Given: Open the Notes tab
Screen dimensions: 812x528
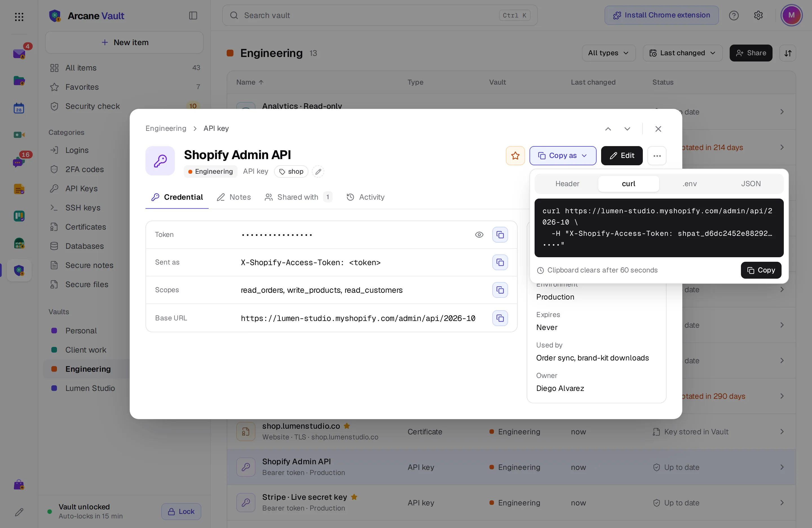Looking at the screenshot, I should (234, 197).
